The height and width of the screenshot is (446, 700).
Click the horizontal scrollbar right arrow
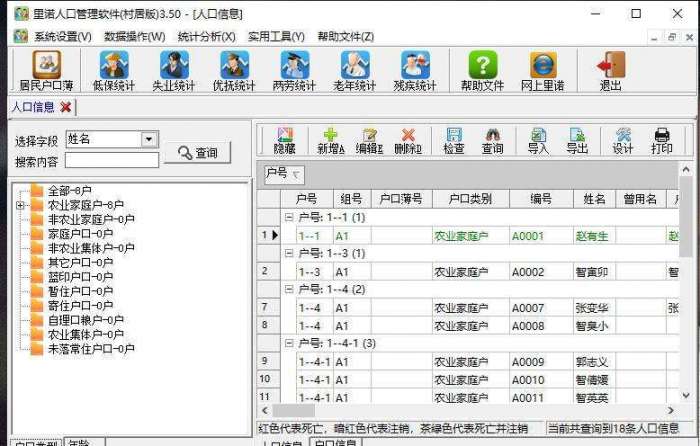(x=671, y=410)
